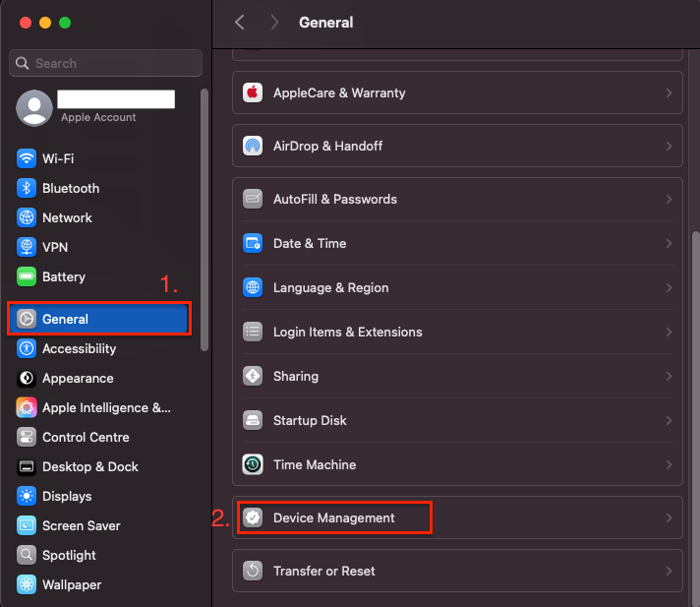Click the AppleCare & Warranty icon
This screenshot has width=700, height=607.
[253, 92]
